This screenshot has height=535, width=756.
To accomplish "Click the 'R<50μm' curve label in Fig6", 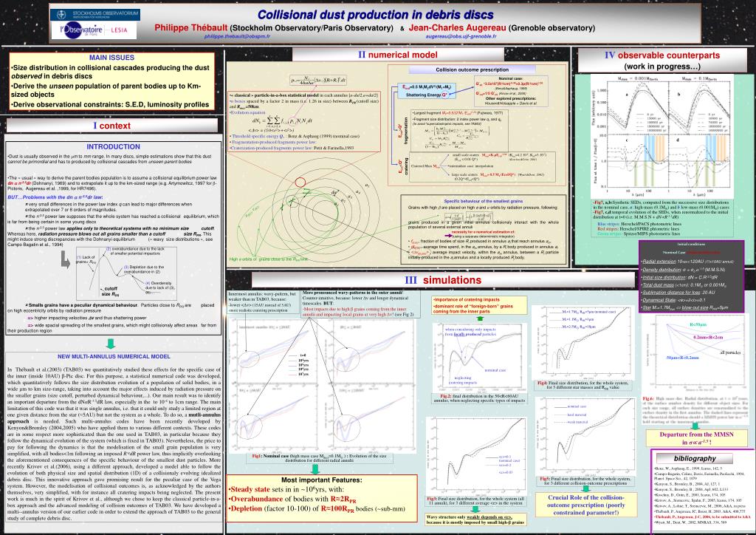I will (x=698, y=324).
